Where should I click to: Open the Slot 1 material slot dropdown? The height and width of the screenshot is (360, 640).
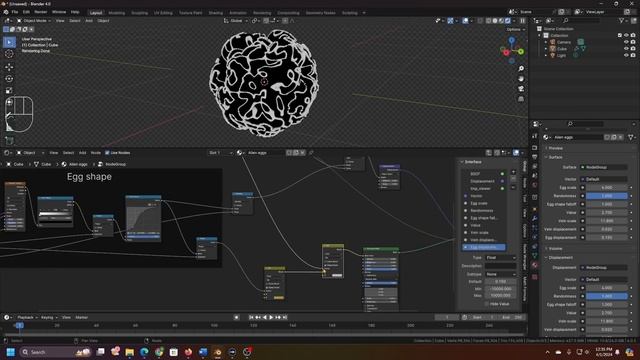pos(220,153)
